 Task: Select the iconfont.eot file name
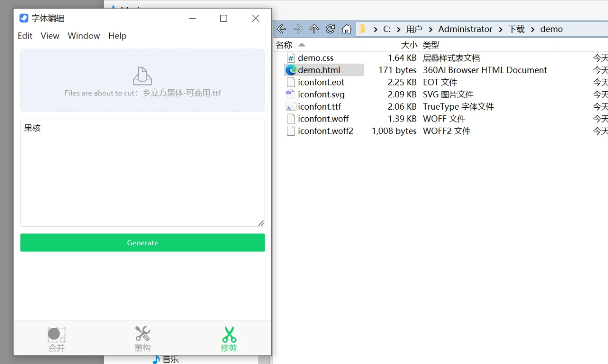click(321, 82)
